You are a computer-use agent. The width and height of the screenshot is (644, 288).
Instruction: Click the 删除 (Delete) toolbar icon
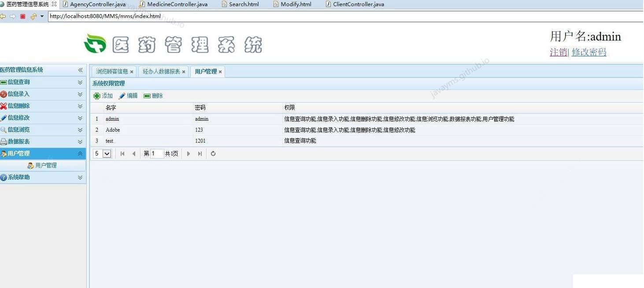[x=147, y=96]
